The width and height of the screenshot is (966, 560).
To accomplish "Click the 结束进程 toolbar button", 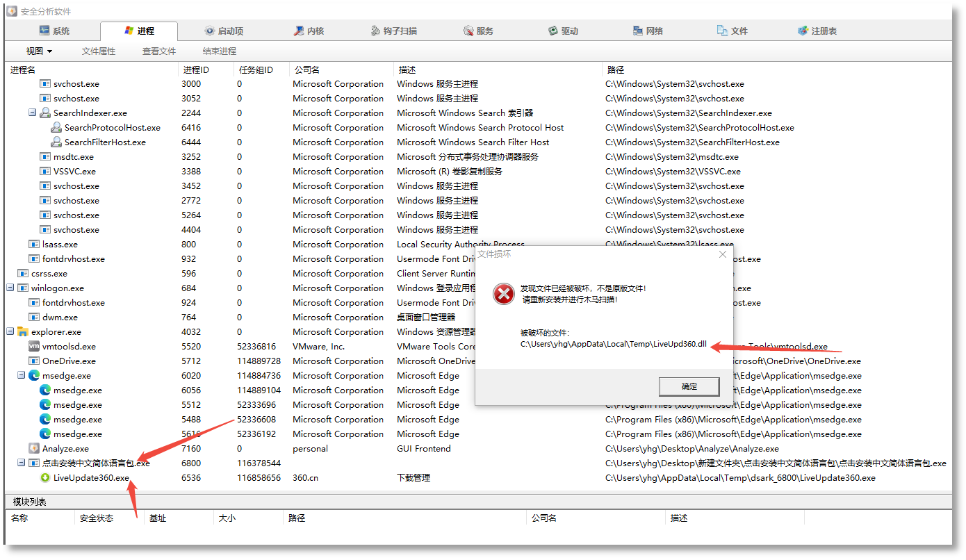I will [220, 51].
